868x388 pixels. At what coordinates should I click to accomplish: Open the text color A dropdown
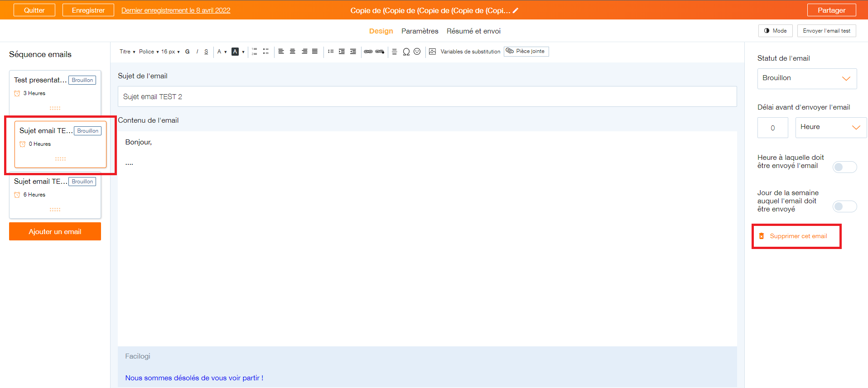[x=222, y=52]
